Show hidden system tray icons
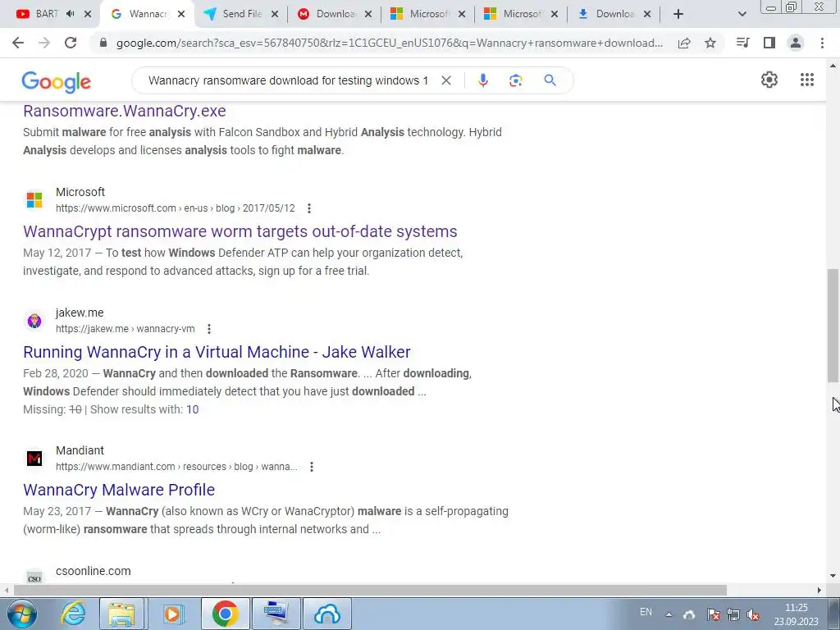Viewport: 840px width, 630px height. point(669,614)
